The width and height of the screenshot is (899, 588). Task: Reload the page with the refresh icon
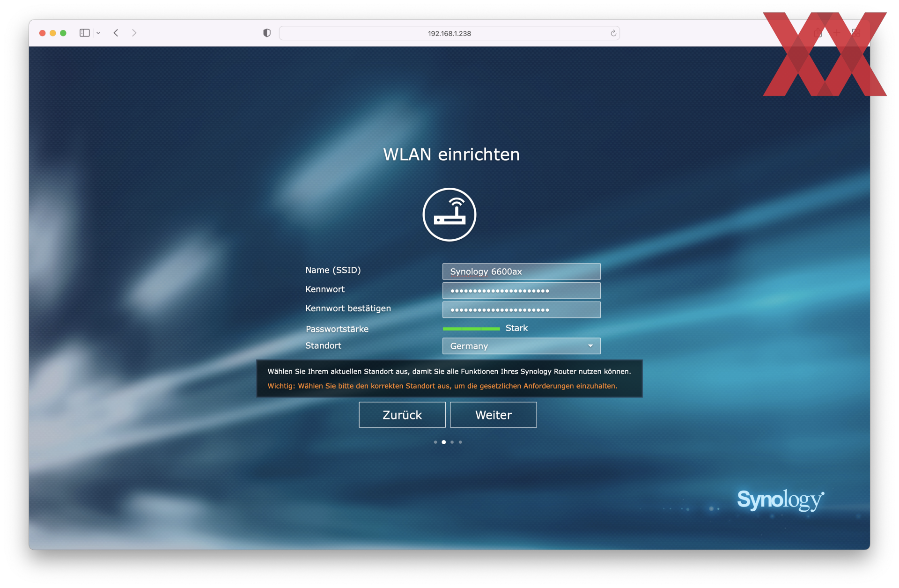[x=613, y=33]
